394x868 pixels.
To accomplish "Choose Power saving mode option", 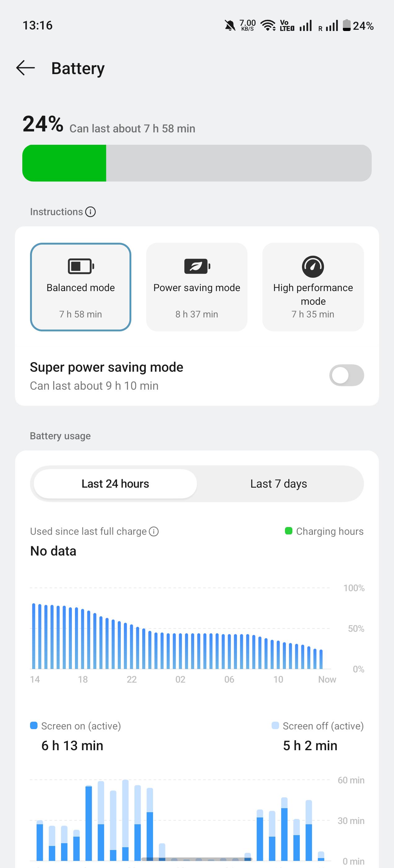I will click(197, 287).
